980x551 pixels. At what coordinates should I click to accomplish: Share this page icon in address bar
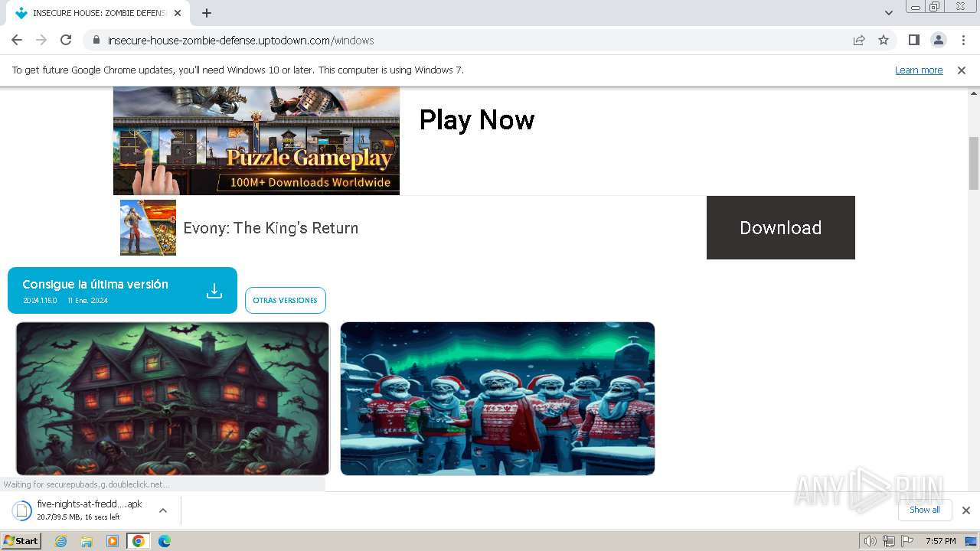(x=859, y=40)
